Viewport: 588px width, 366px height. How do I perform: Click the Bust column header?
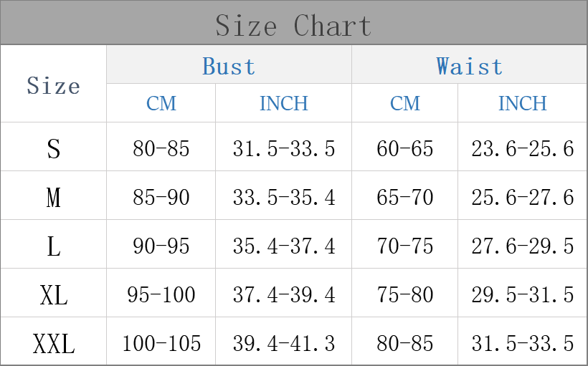[x=229, y=67]
